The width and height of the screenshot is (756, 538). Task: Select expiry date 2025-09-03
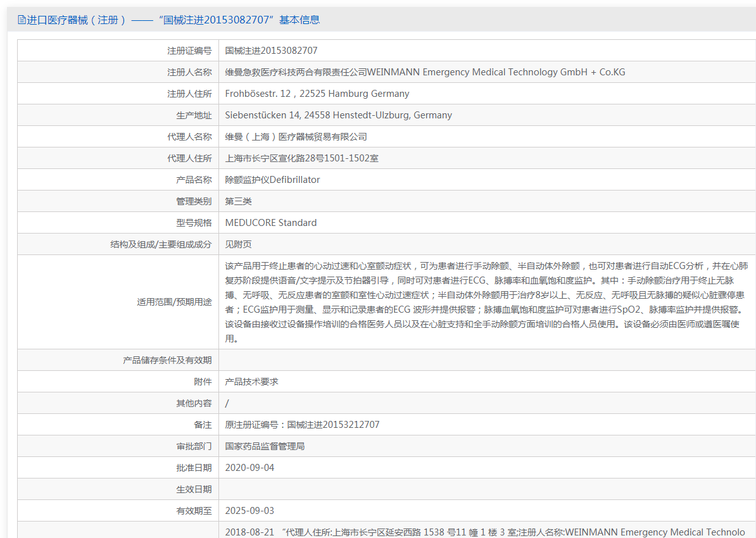pyautogui.click(x=249, y=511)
